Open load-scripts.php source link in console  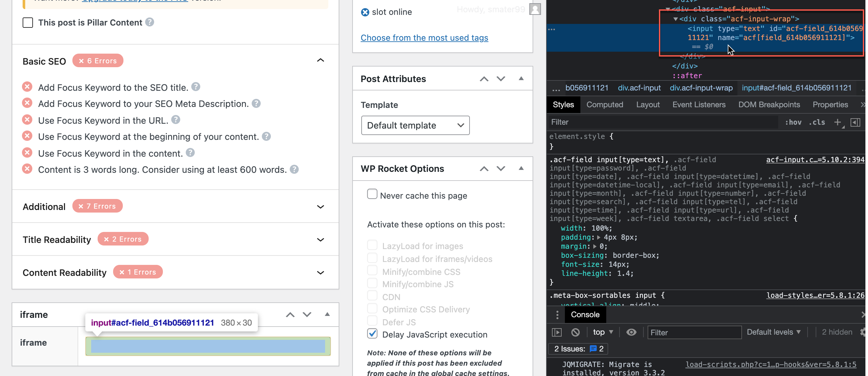tap(771, 365)
